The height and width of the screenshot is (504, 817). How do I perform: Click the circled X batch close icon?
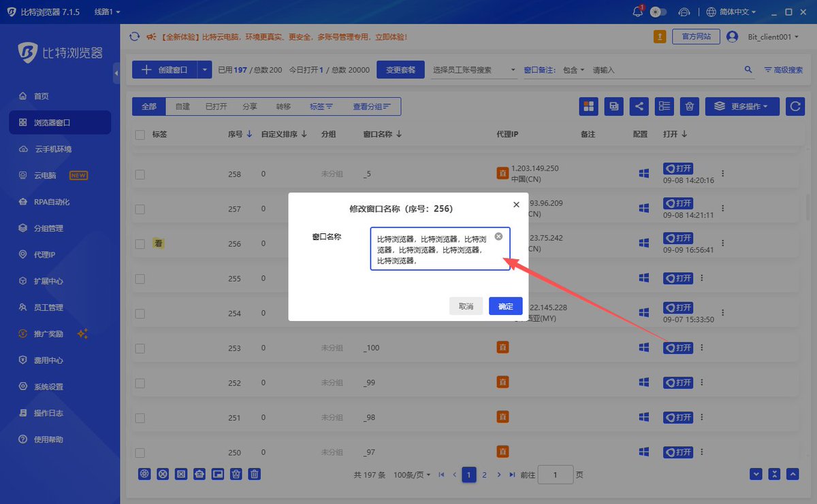[x=163, y=474]
